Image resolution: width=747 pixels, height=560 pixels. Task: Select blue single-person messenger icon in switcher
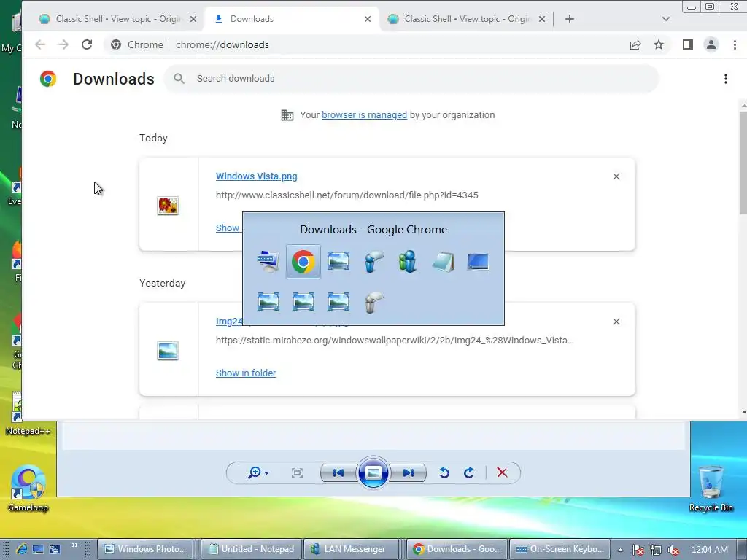[x=373, y=262]
